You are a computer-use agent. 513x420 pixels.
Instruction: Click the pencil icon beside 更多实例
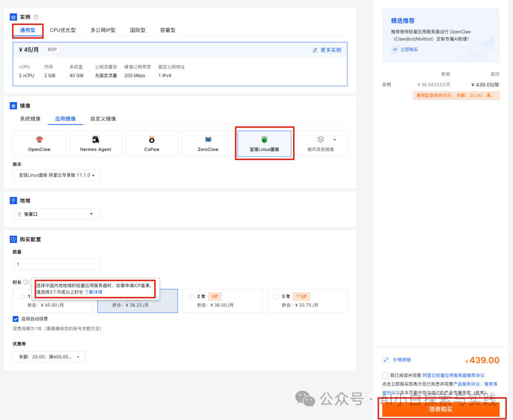pyautogui.click(x=315, y=50)
